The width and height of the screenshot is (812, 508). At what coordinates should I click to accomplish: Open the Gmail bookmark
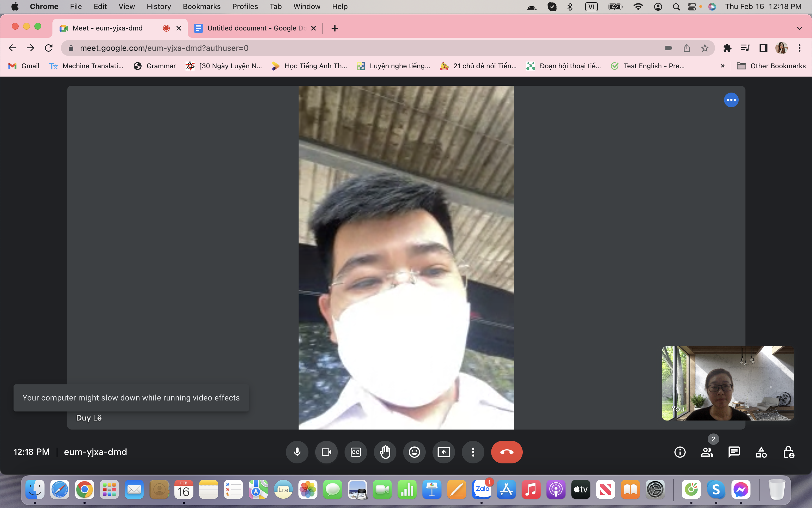coord(24,66)
